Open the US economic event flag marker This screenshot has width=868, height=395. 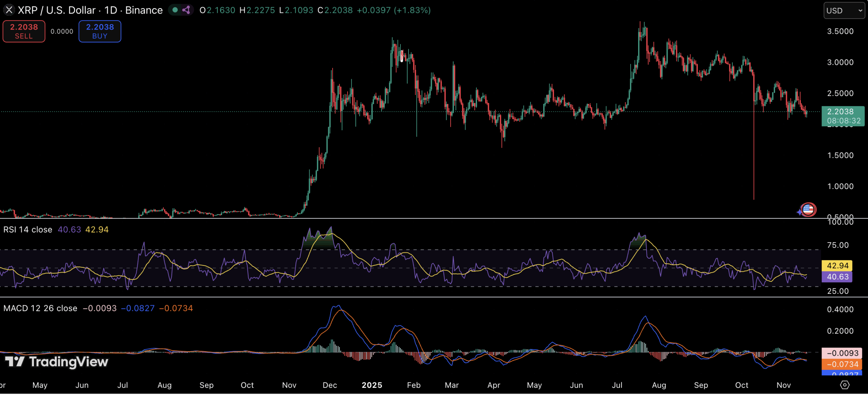click(808, 210)
